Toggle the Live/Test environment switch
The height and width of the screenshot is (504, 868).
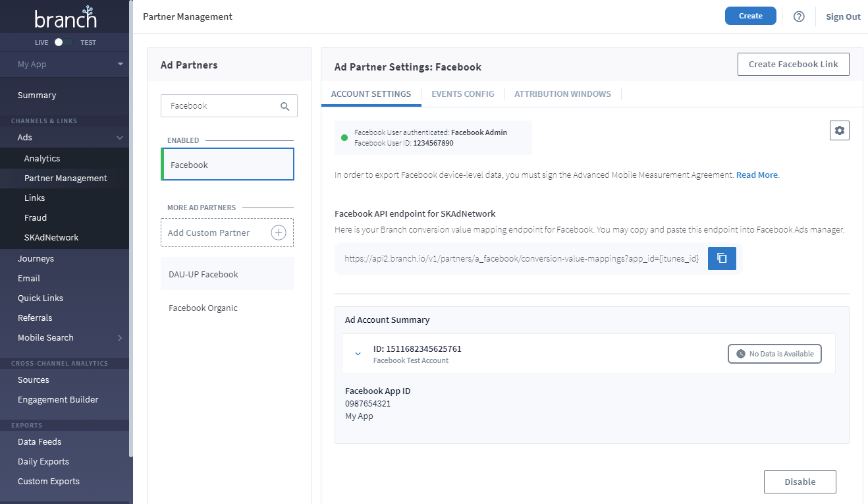(x=63, y=42)
